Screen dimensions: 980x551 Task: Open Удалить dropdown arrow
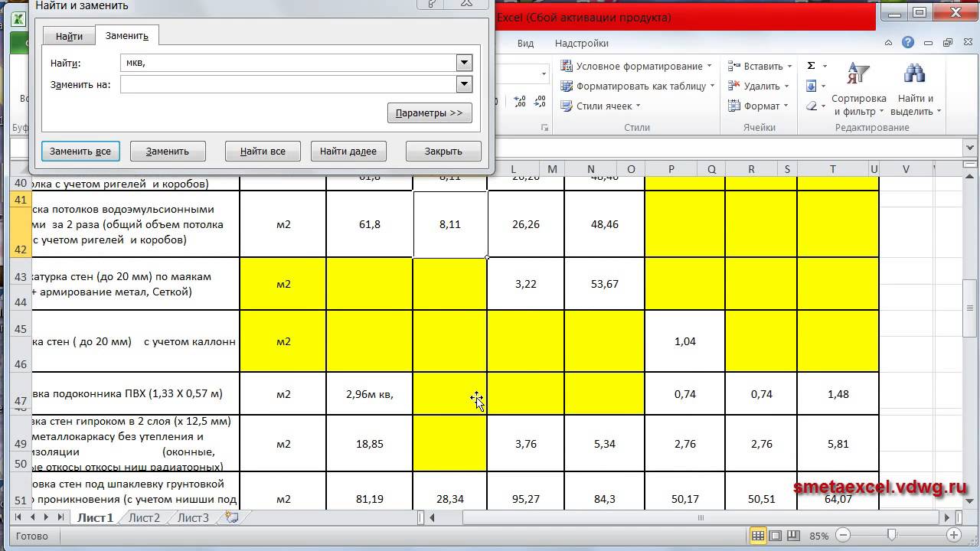(787, 86)
